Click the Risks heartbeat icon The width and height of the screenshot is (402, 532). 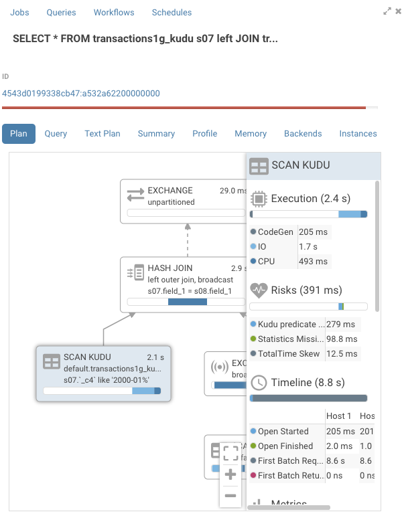point(259,290)
